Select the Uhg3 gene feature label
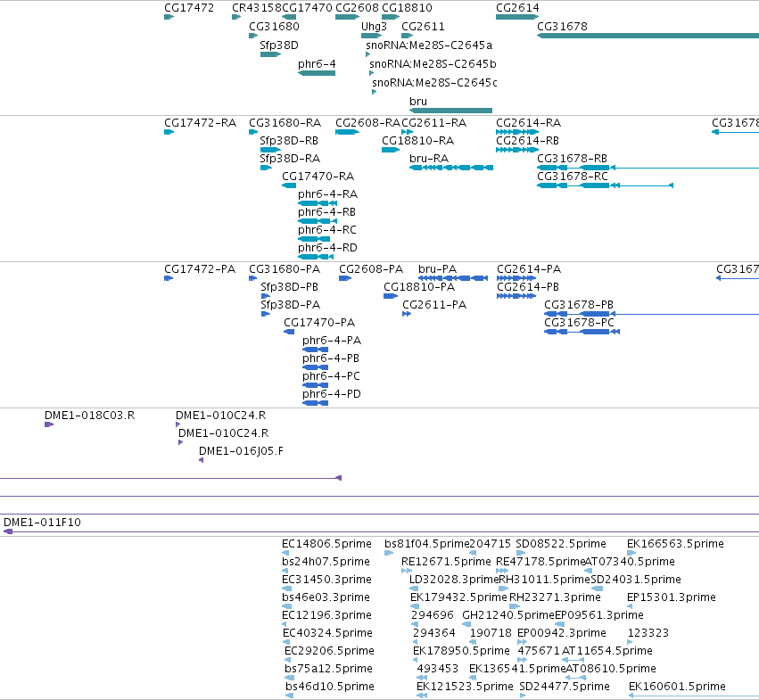The height and width of the screenshot is (700, 759). click(374, 27)
